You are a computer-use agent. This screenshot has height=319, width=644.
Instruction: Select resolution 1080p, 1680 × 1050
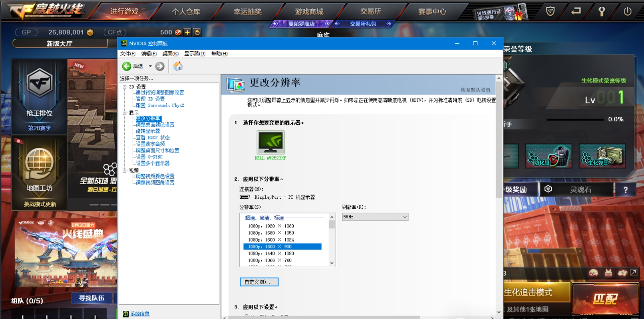pos(282,233)
